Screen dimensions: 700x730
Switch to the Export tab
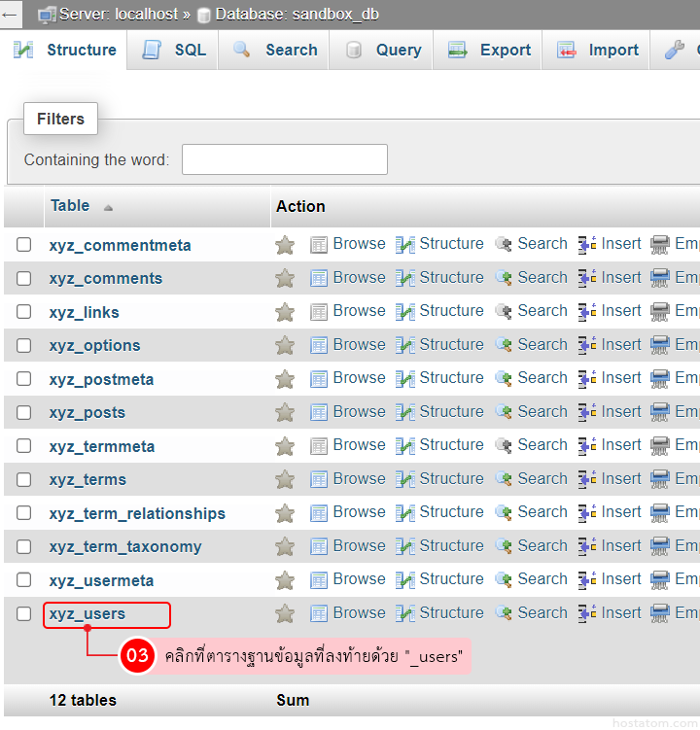pyautogui.click(x=489, y=51)
